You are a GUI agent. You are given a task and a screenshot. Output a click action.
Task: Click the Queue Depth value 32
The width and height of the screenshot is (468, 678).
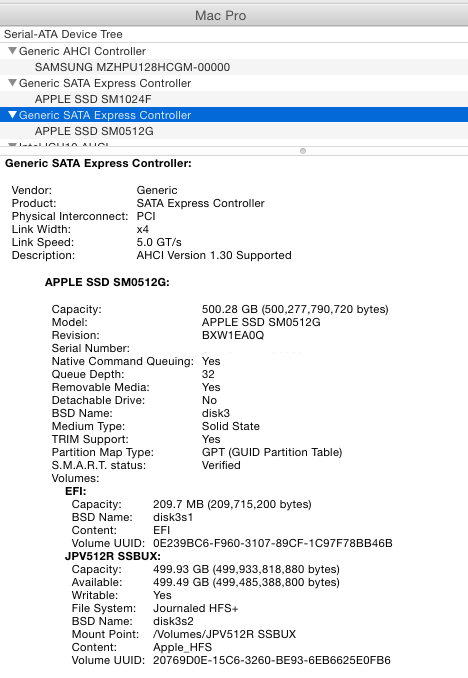click(x=208, y=374)
